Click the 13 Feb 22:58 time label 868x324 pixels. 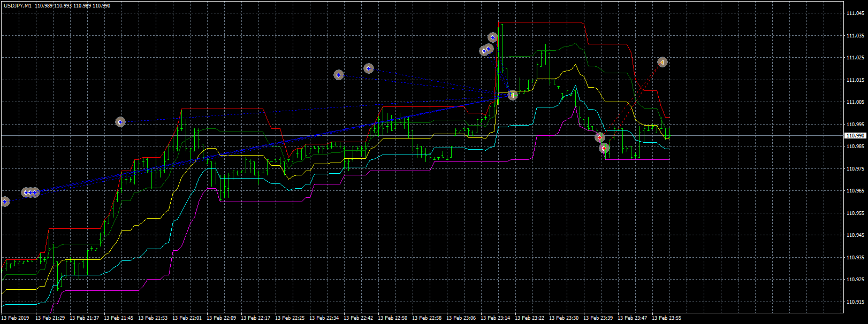pyautogui.click(x=427, y=318)
